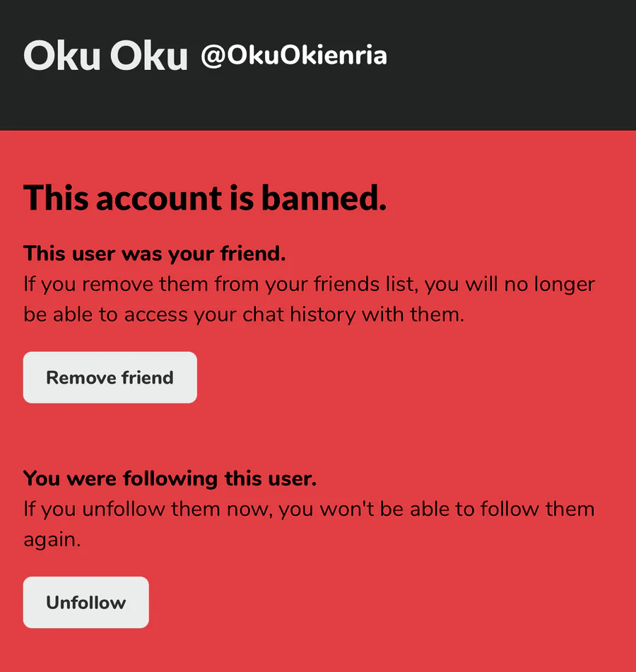
Task: Click the "This user was your friend." subheading
Action: [154, 253]
